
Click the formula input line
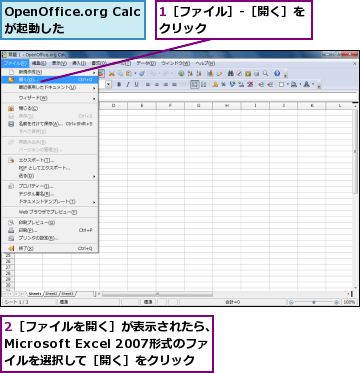click(x=227, y=96)
